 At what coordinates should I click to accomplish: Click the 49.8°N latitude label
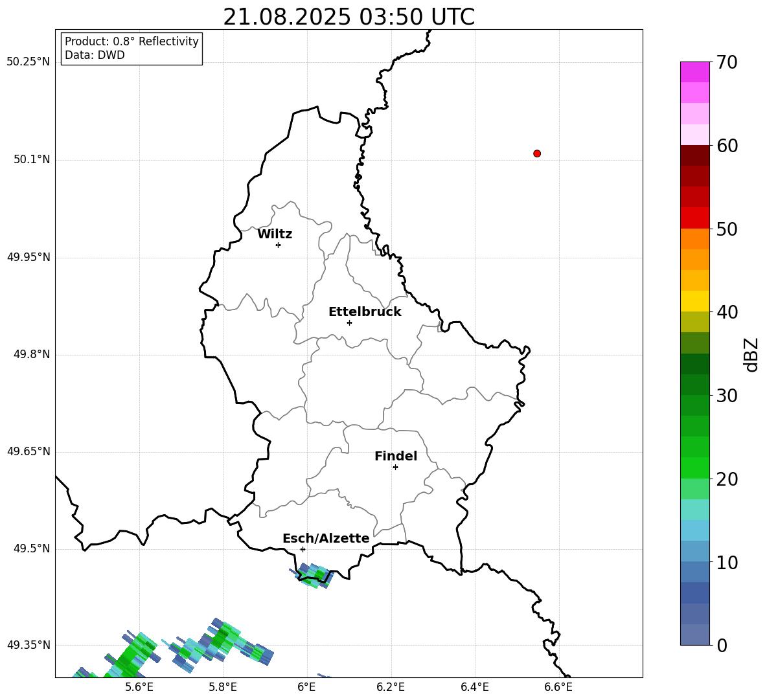coord(32,354)
